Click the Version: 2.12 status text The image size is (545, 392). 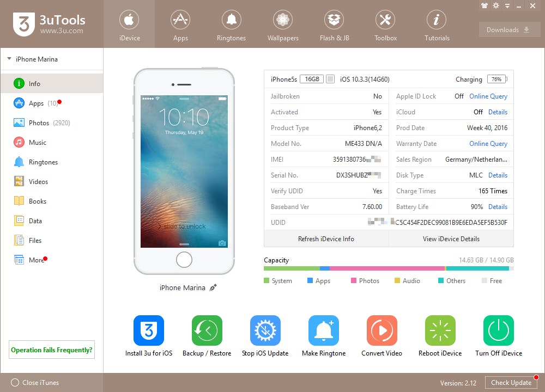(x=458, y=383)
